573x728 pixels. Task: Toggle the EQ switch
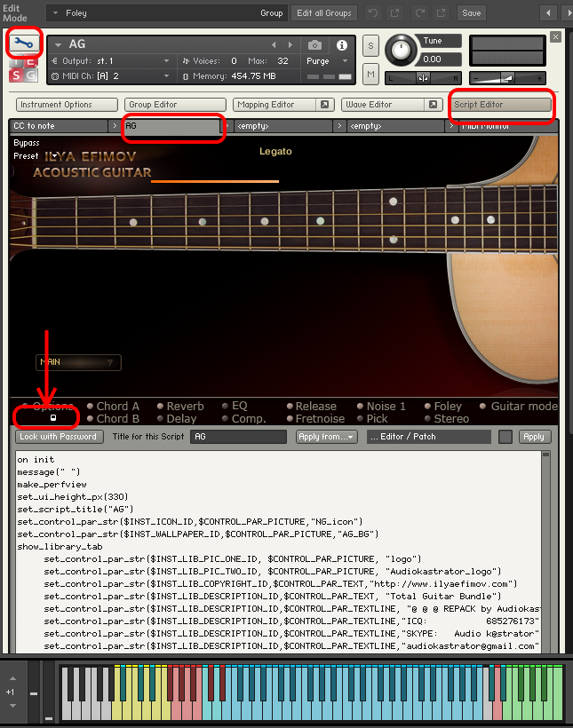tap(226, 406)
